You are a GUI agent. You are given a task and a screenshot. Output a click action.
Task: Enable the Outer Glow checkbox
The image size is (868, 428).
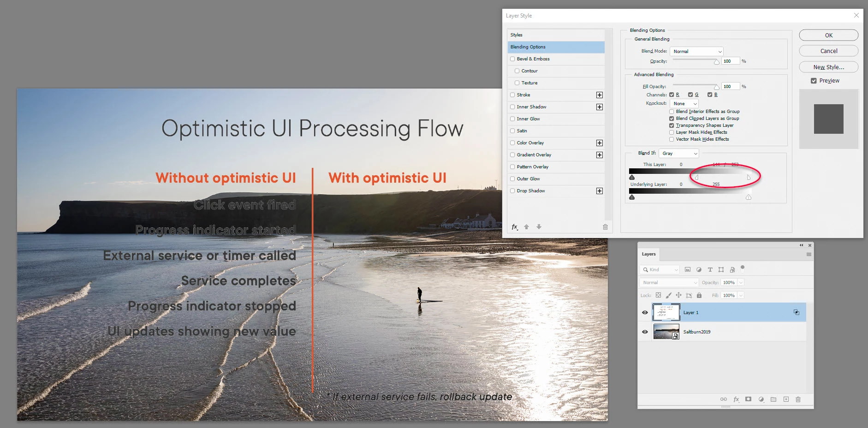(x=512, y=179)
